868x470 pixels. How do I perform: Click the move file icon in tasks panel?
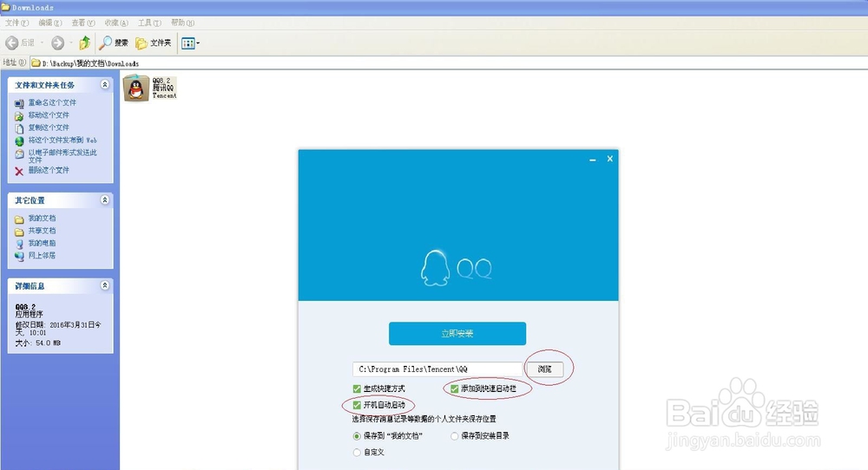19,116
